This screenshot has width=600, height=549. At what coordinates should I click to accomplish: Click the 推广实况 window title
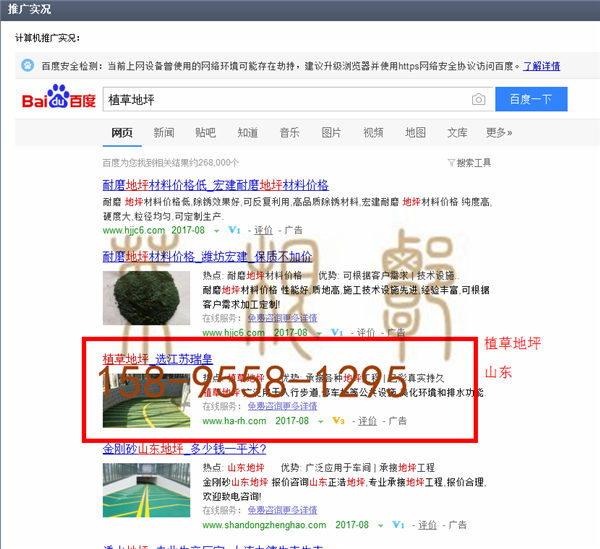(29, 8)
